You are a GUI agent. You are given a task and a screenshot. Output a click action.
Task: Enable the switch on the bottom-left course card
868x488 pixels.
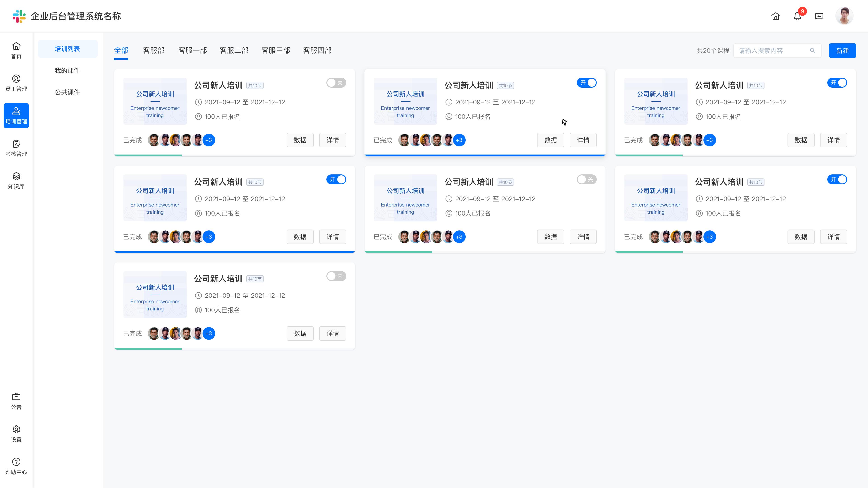[336, 276]
